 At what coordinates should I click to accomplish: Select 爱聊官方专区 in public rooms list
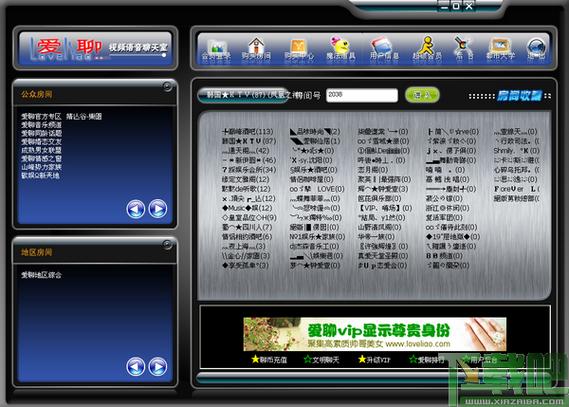[x=41, y=116]
